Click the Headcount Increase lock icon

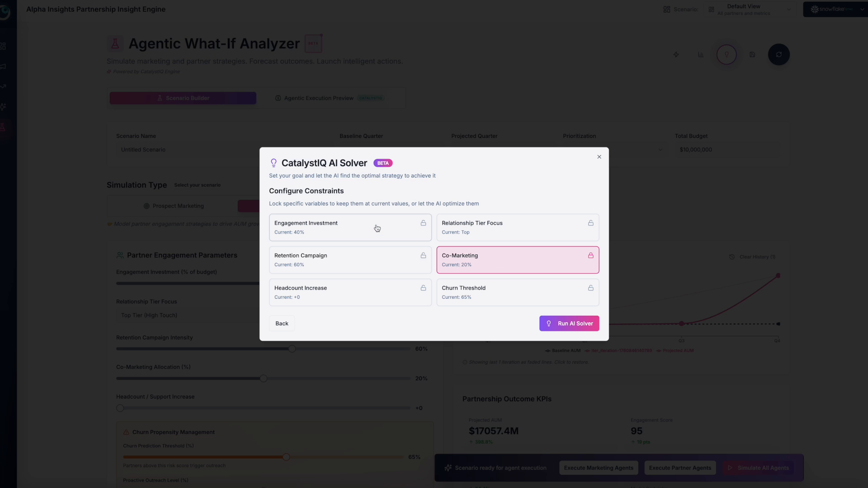coord(423,288)
